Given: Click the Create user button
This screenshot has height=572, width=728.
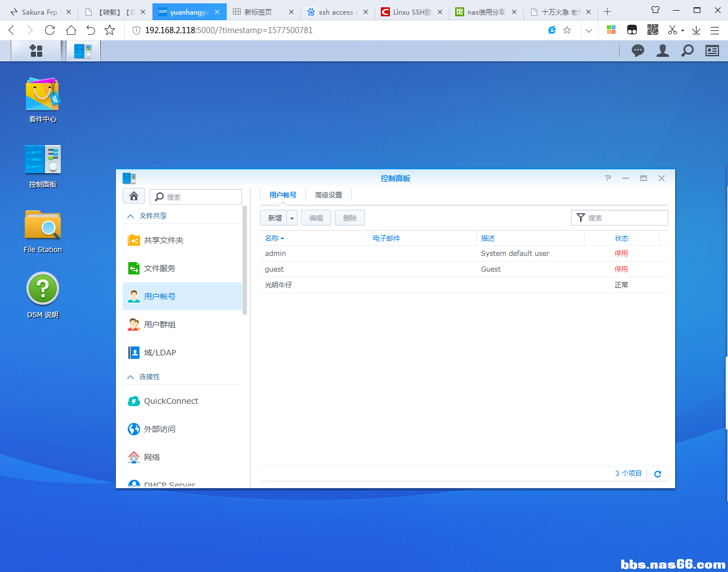Looking at the screenshot, I should pyautogui.click(x=275, y=218).
